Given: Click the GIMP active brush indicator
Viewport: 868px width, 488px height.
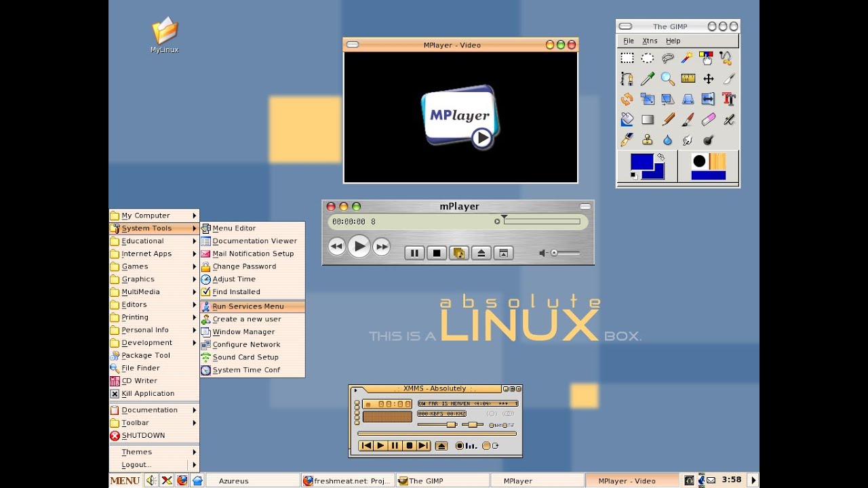Looking at the screenshot, I should [x=699, y=161].
